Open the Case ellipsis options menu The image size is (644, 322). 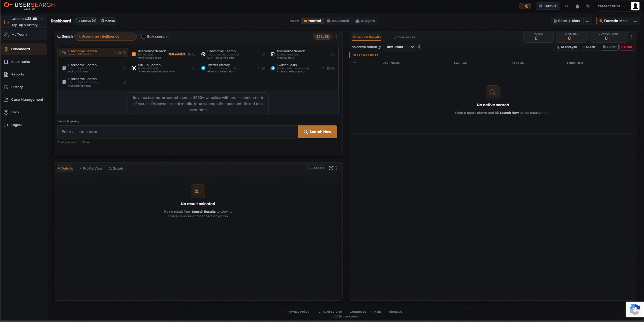[588, 21]
